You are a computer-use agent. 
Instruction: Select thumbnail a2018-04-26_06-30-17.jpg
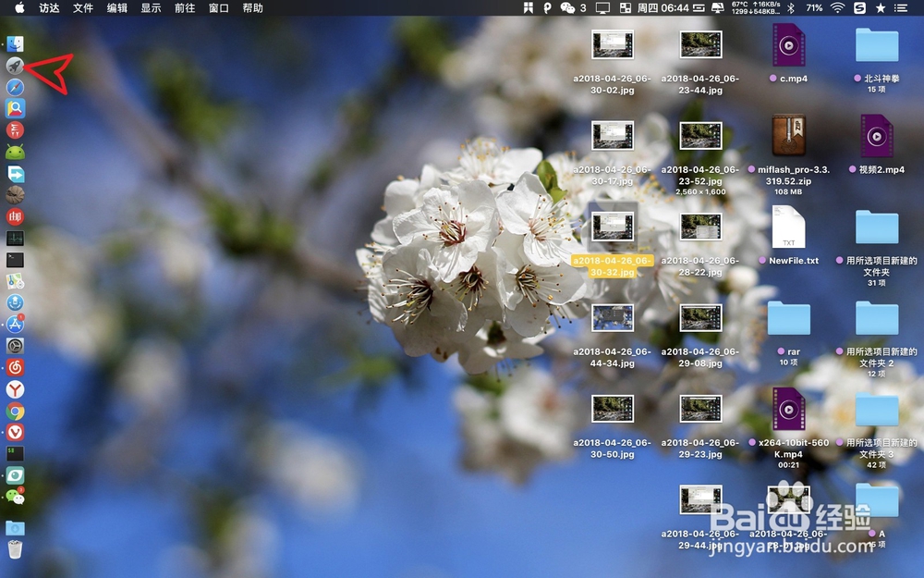click(613, 136)
